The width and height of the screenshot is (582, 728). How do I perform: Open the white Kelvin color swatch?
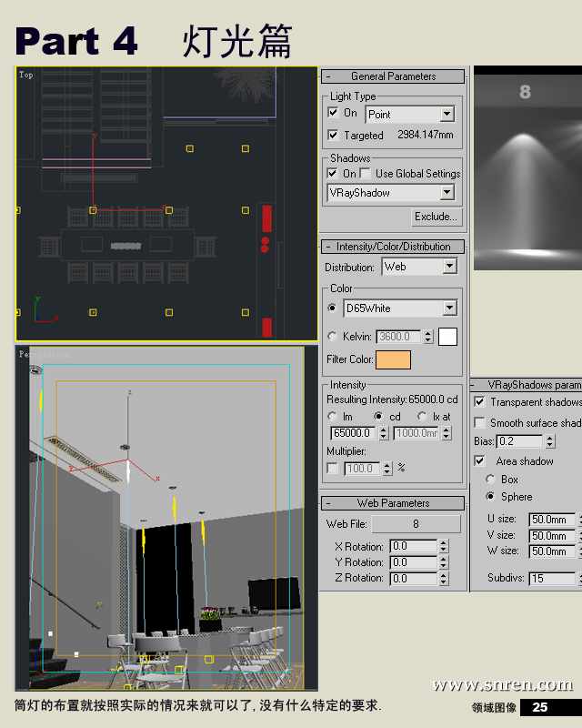pyautogui.click(x=447, y=337)
